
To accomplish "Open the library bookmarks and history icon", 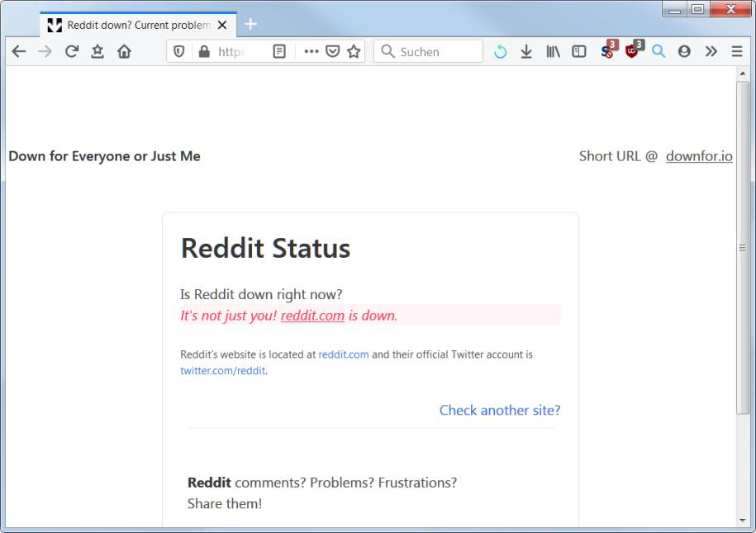I will click(553, 51).
